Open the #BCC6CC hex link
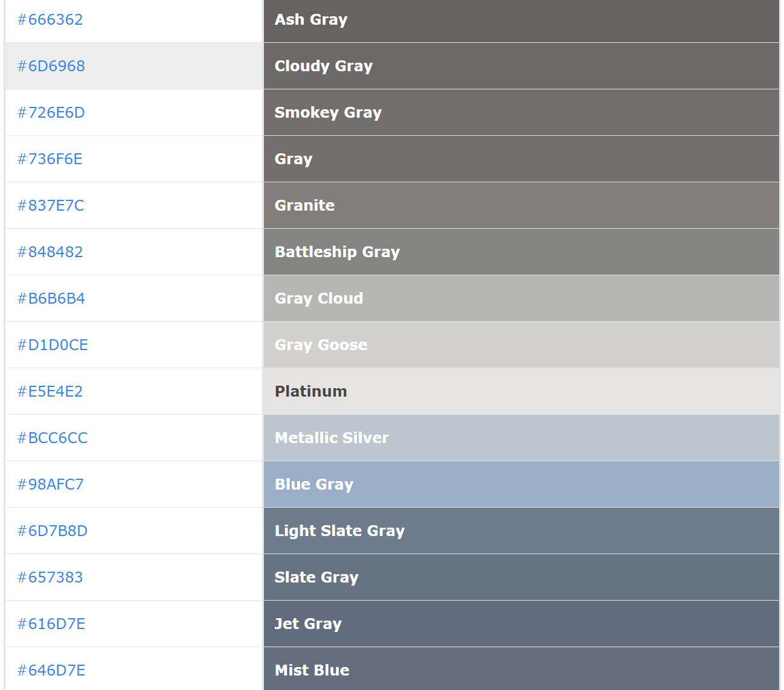Image resolution: width=784 pixels, height=690 pixels. (x=53, y=438)
